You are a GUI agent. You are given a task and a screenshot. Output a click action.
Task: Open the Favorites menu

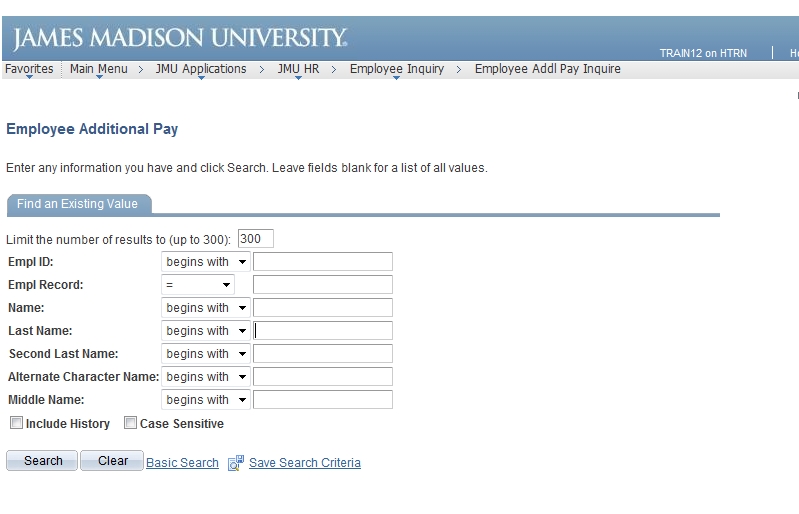click(x=29, y=69)
